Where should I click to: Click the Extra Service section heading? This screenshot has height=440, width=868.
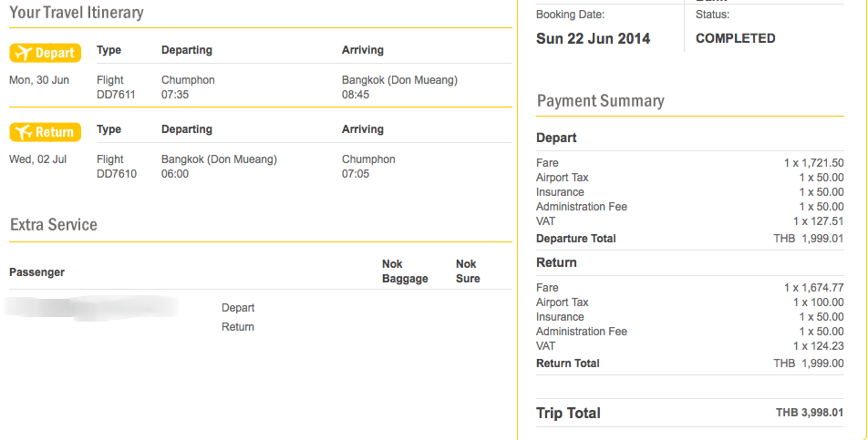tap(54, 225)
